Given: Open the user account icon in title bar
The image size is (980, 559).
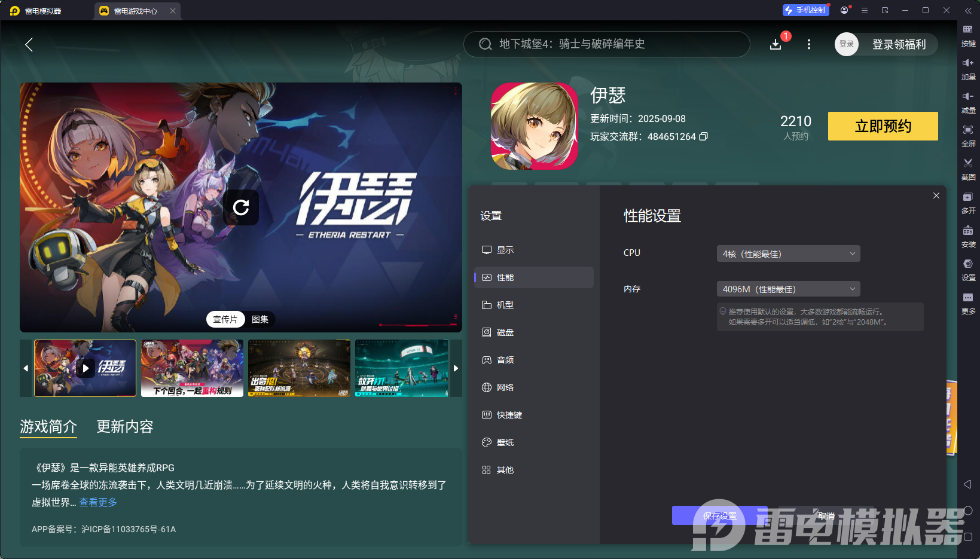Looking at the screenshot, I should 844,10.
